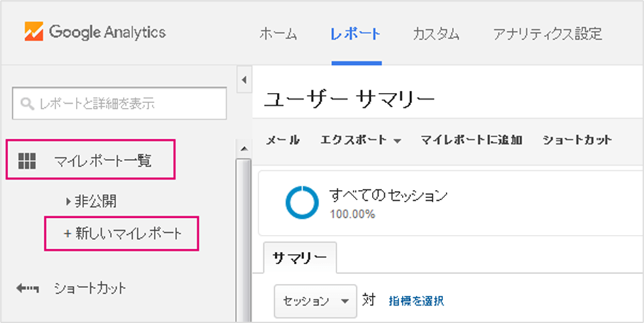The image size is (644, 323).
Task: Collapse the sidebar with the left arrow
Action: 244,80
